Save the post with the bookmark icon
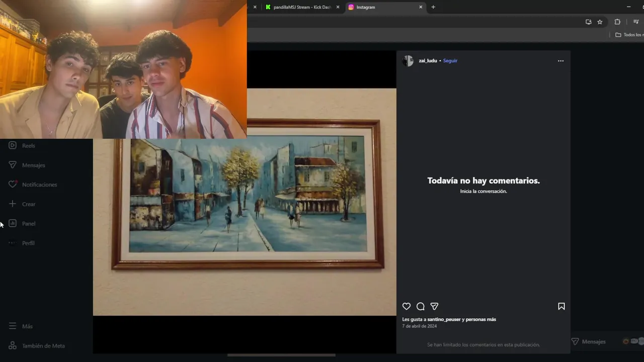This screenshot has width=644, height=362. [561, 306]
